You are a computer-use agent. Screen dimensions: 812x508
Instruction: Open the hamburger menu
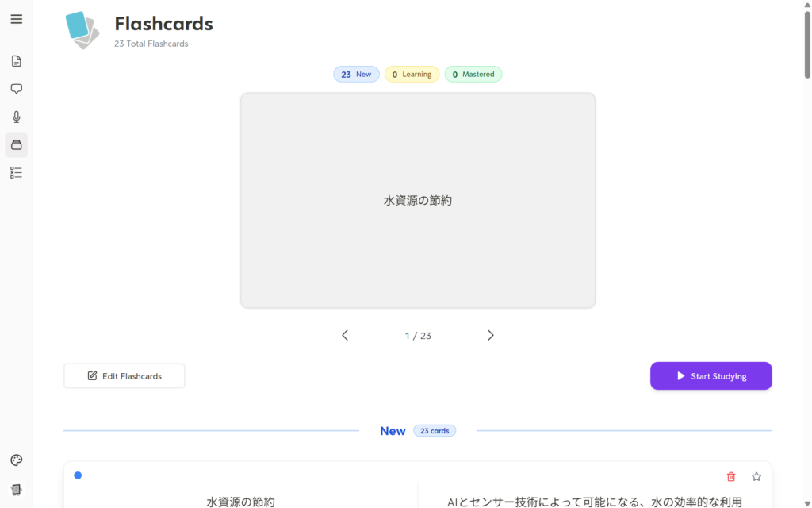pyautogui.click(x=16, y=19)
